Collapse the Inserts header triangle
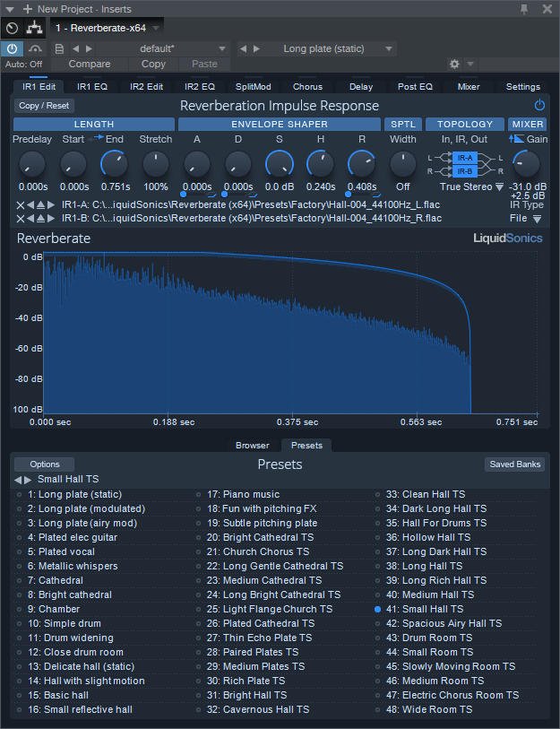Screen dimensions: 560x729 tap(9, 9)
